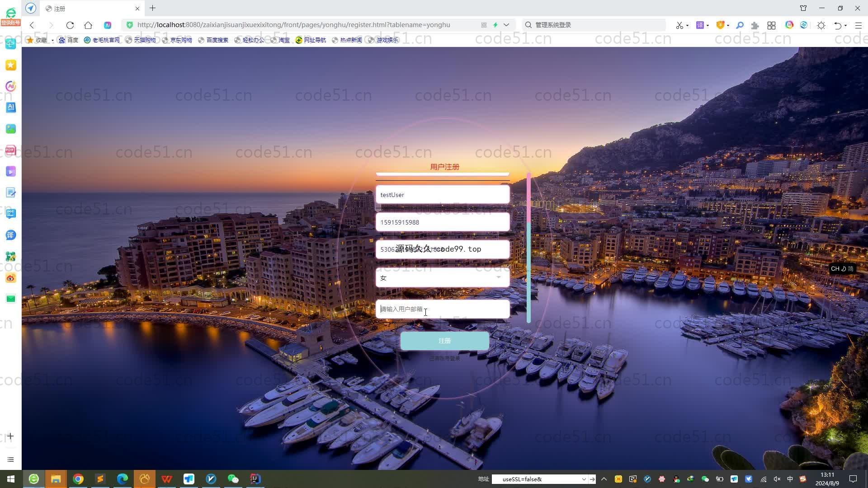868x488 pixels.
Task: Click the 请输入用户邮箱 email field
Action: click(x=443, y=309)
